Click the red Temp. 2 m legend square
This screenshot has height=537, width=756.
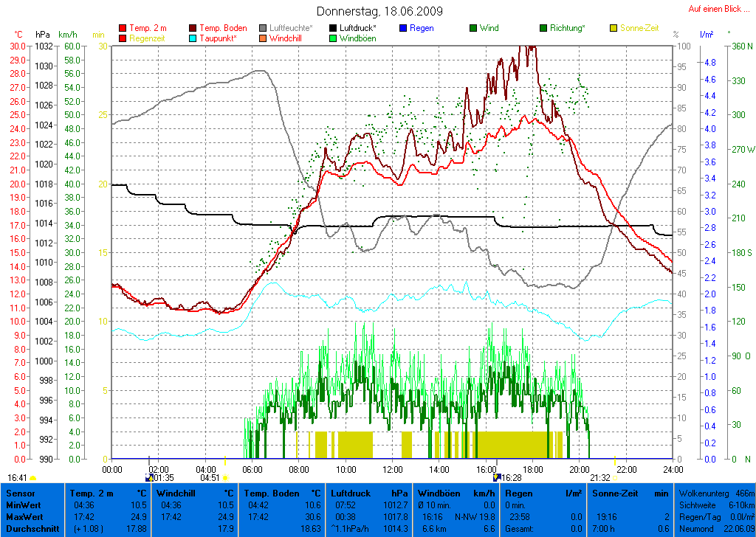coord(123,29)
